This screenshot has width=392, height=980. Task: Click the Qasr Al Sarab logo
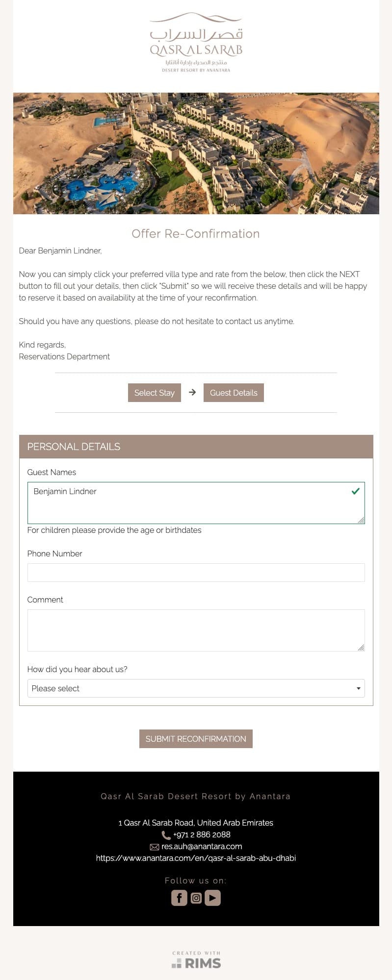pyautogui.click(x=196, y=43)
